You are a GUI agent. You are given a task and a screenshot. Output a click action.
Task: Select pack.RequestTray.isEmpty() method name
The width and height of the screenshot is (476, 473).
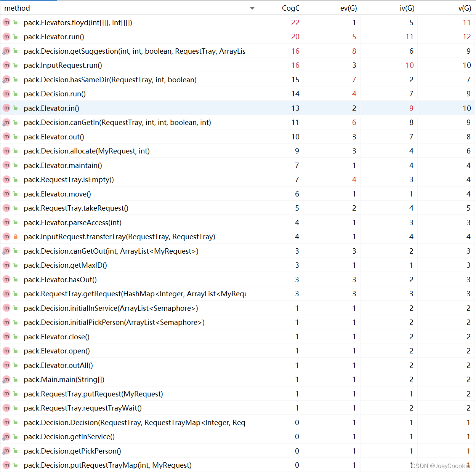pyautogui.click(x=69, y=179)
